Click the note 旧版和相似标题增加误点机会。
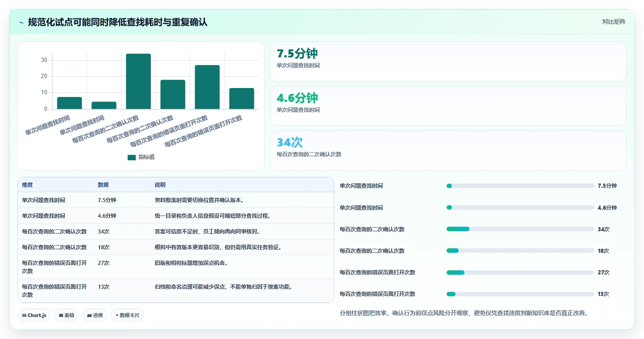 pos(191,263)
